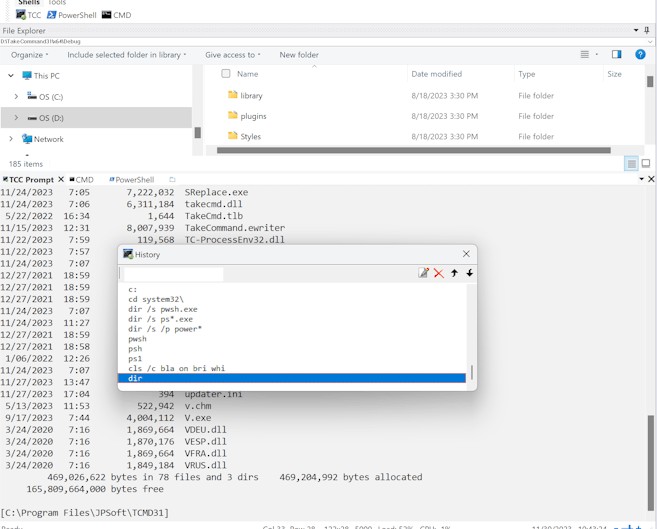
Task: Click folder tree vertical scrollbar thumb
Action: coord(198,132)
